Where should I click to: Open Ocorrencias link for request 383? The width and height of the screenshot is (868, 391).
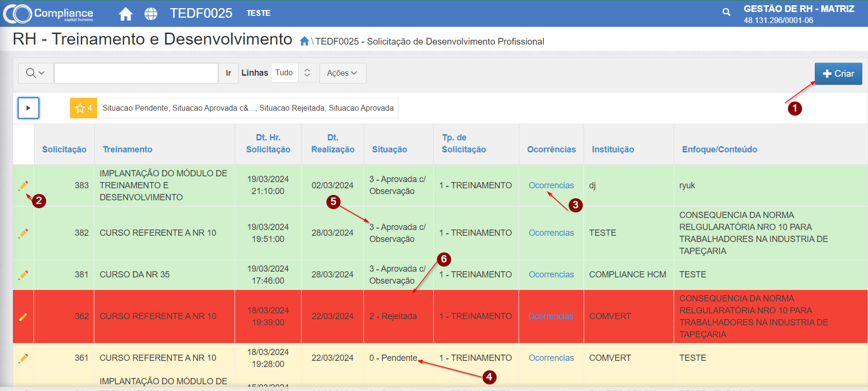[551, 185]
